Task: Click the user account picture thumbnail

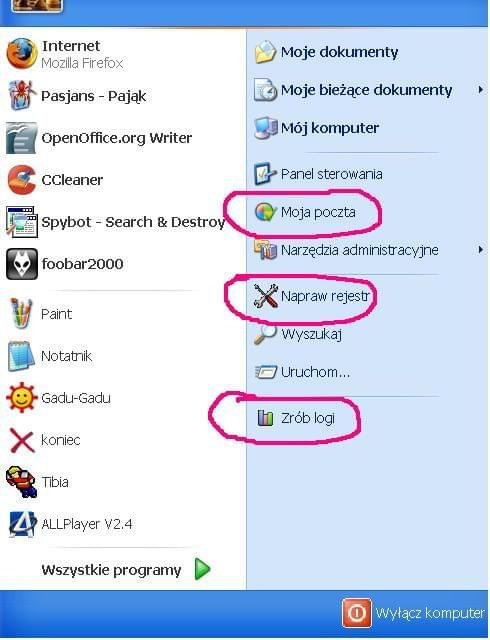Action: 37,6
